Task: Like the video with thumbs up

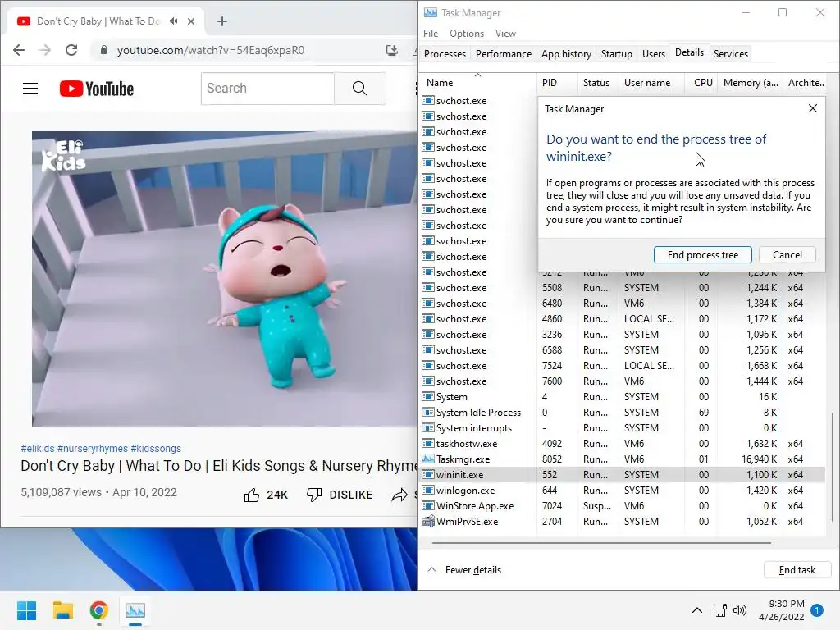Action: tap(251, 495)
